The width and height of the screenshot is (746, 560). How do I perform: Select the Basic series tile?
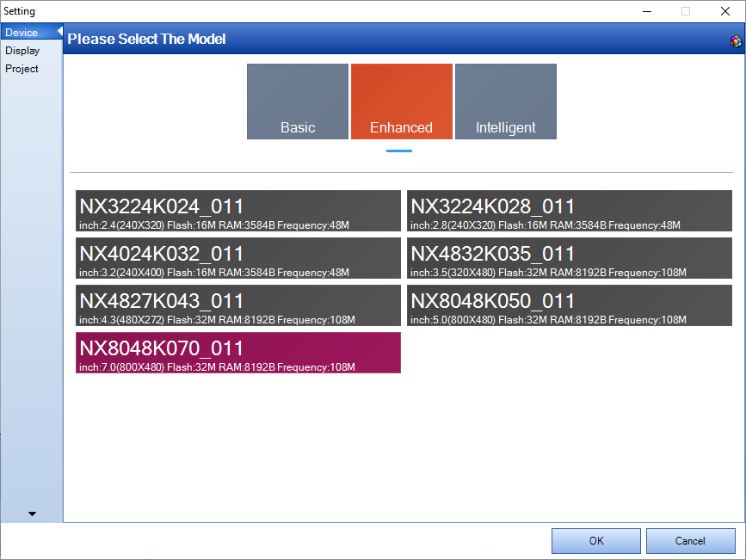(298, 102)
